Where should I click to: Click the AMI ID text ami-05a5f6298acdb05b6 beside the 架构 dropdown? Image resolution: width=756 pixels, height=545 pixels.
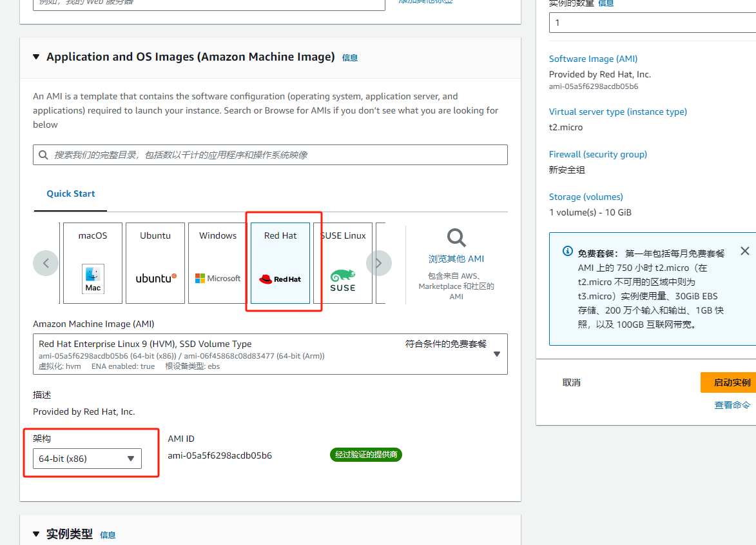coord(220,456)
